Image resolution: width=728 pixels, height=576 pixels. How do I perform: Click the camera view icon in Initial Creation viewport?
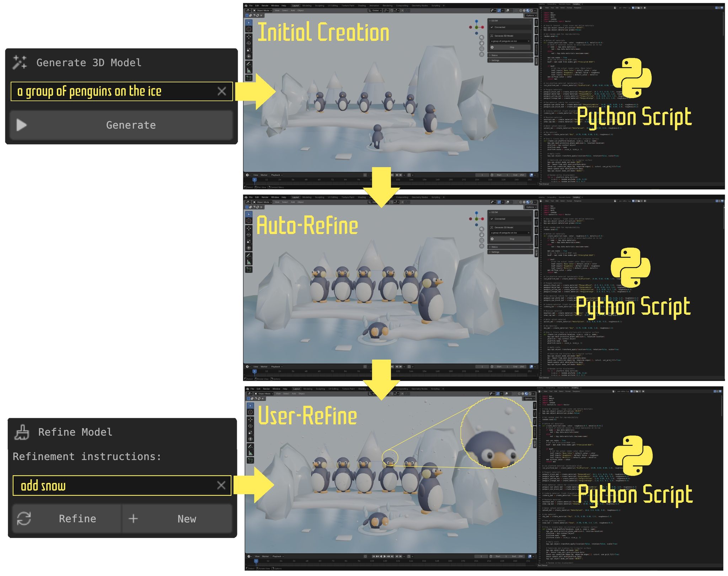(x=482, y=49)
